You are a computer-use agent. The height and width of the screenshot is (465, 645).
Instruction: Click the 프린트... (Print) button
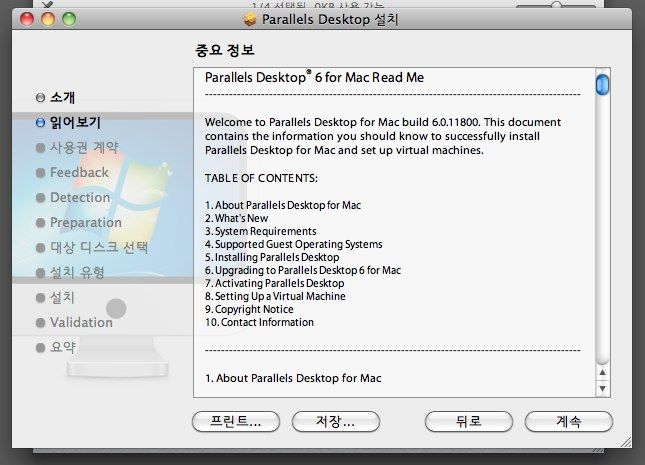[236, 421]
